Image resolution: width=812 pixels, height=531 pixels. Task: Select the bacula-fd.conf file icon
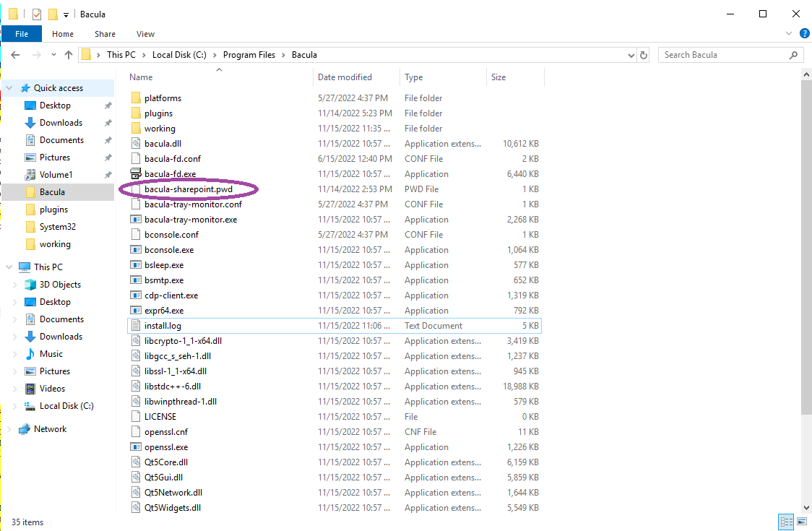click(136, 158)
